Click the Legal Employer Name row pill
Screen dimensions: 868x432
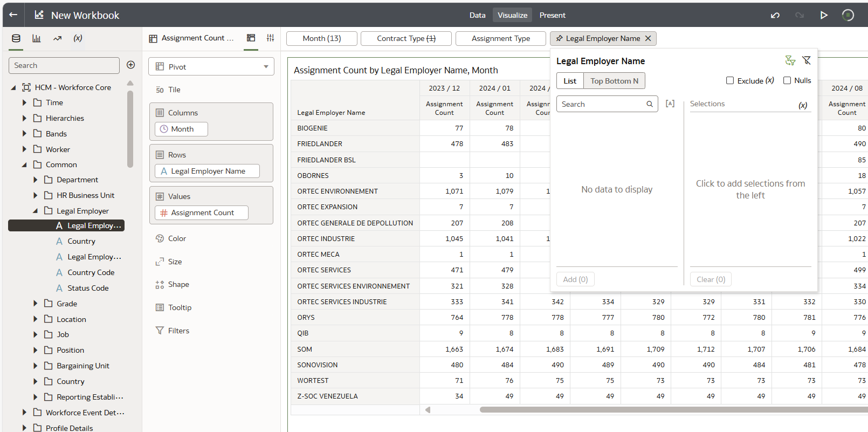point(207,171)
